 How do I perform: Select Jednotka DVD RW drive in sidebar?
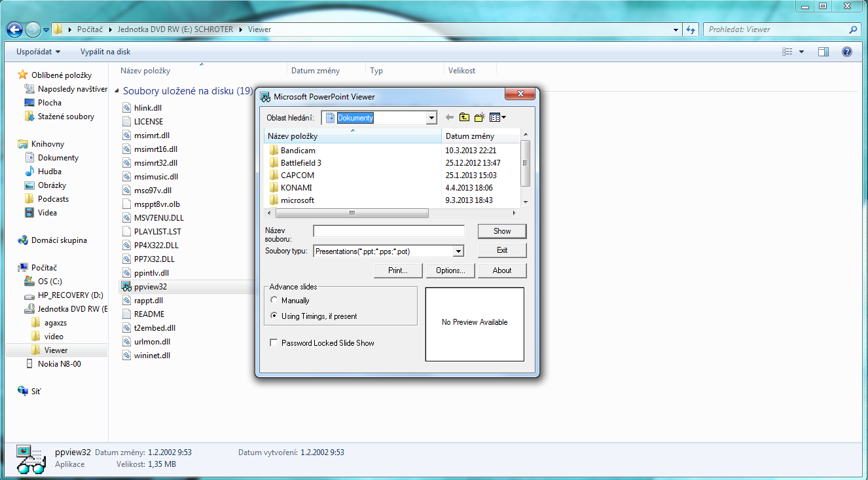tap(65, 309)
